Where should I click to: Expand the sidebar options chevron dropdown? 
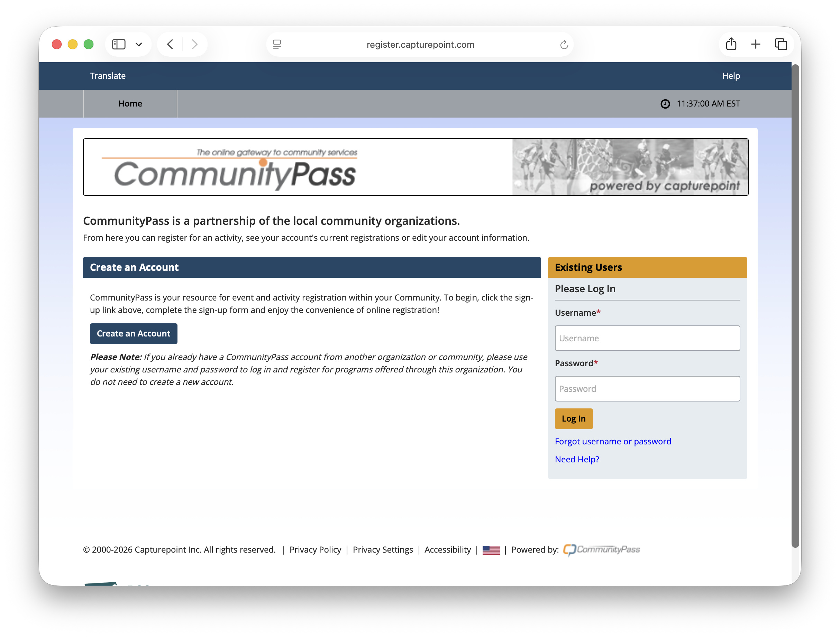pyautogui.click(x=139, y=44)
